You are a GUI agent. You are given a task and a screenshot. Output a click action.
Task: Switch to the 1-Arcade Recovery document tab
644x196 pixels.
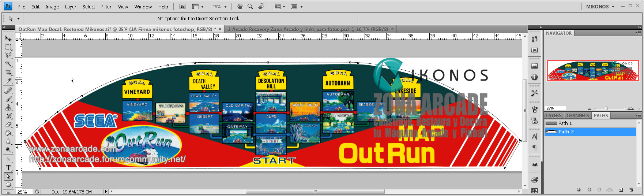[x=308, y=29]
